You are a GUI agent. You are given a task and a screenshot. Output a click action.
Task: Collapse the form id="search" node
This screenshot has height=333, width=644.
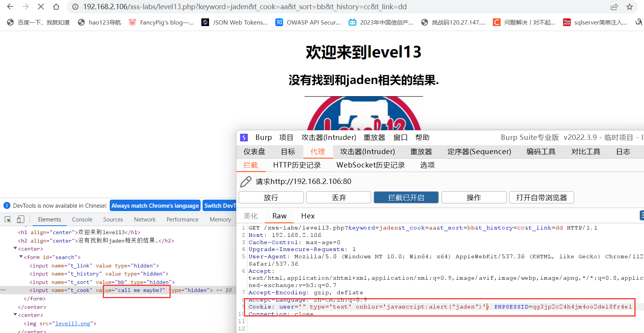21,257
